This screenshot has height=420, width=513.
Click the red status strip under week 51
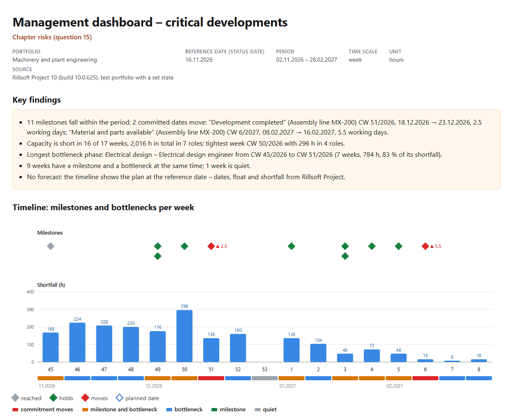pos(211,378)
